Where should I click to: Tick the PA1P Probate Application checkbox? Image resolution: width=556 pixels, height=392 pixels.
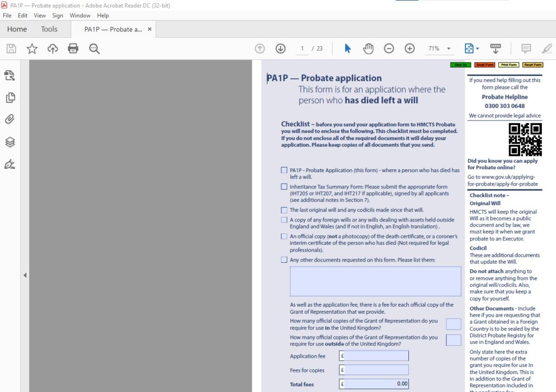coord(284,170)
